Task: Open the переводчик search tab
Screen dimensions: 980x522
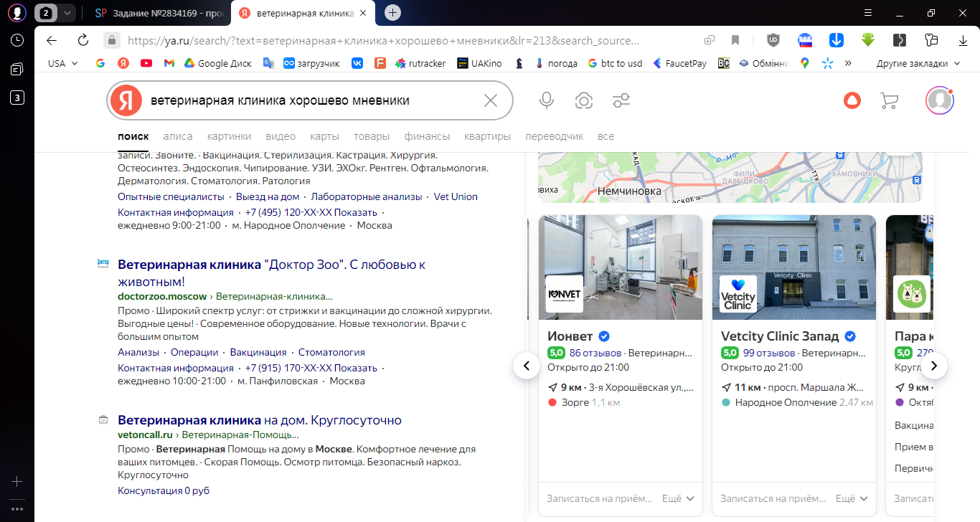Action: [555, 136]
